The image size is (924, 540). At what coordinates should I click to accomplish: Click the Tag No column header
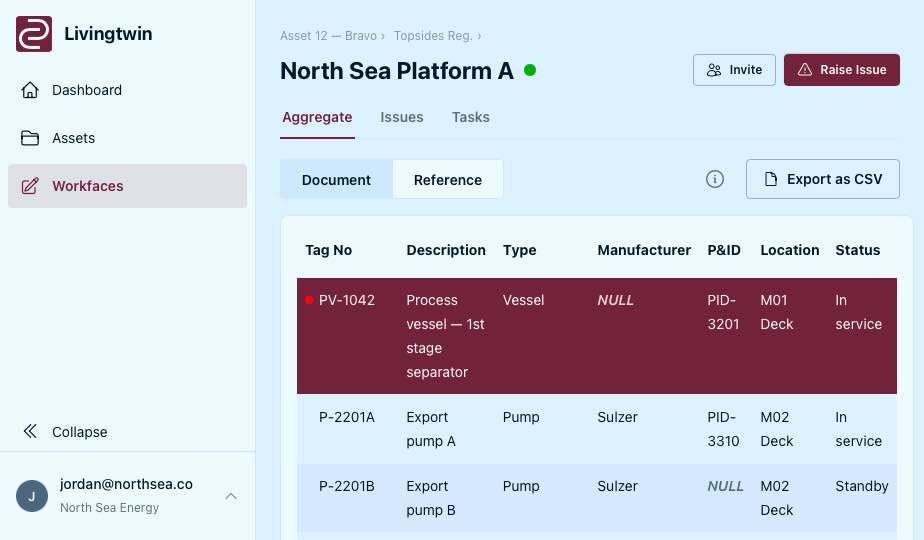tap(328, 250)
